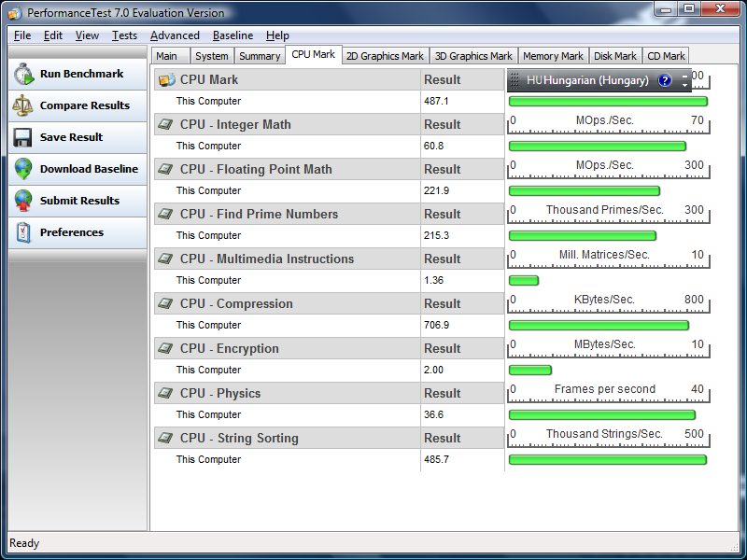Screen dimensions: 747x560
Task: Click the Multimedia Instructions result 1.36
Action: pyautogui.click(x=434, y=281)
